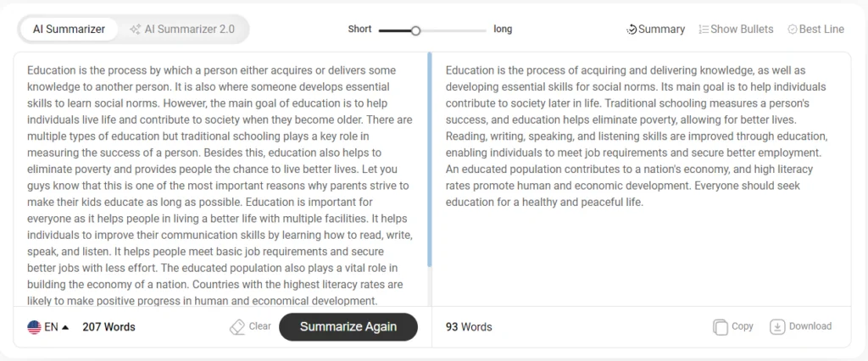Click the Copy summary icon
This screenshot has height=361, width=868.
tap(721, 327)
